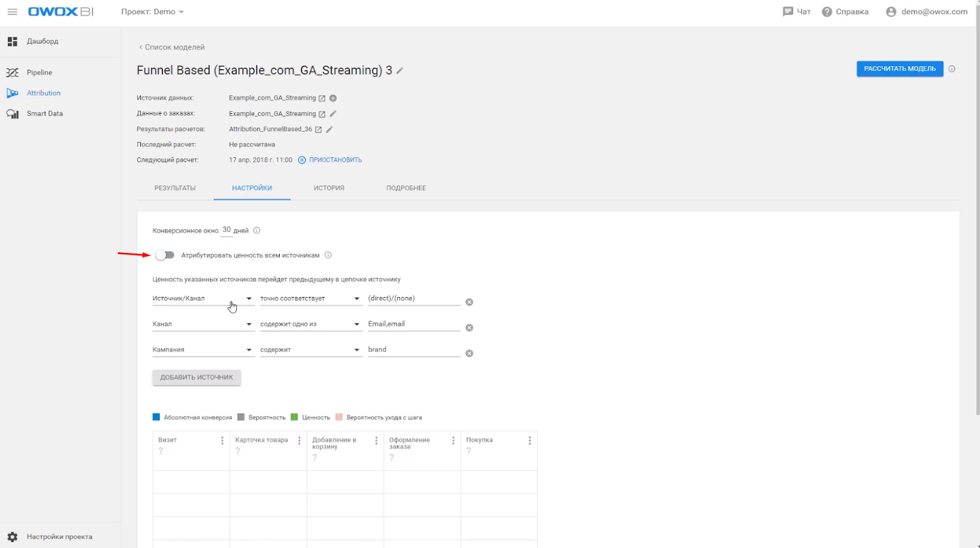Viewport: 980px width, 548px height.
Task: Open the hamburger menu in the top bar
Action: [x=12, y=12]
